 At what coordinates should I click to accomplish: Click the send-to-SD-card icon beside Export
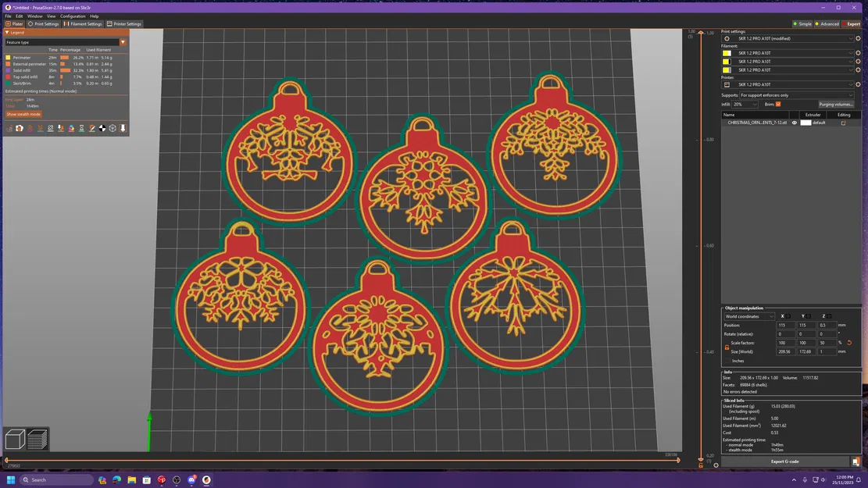tap(855, 461)
